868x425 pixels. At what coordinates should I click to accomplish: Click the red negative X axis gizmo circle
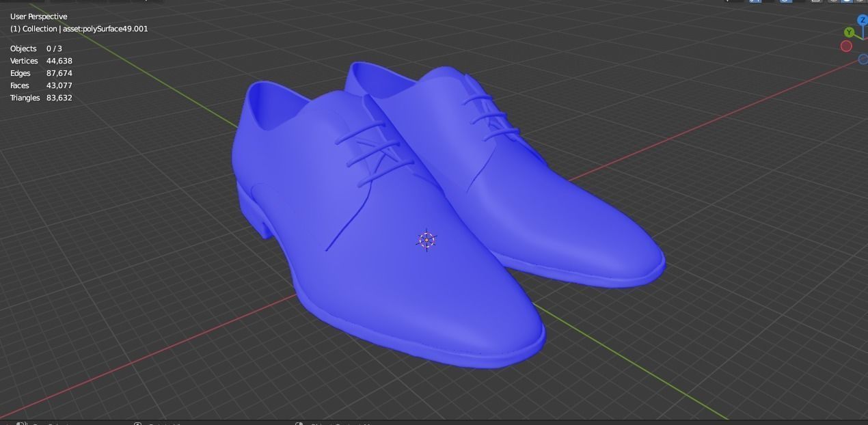(x=846, y=46)
